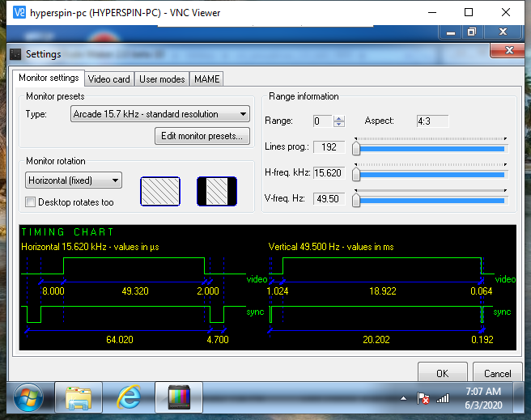Click the V-freq. 49.50 field
This screenshot has height=420, width=531.
point(329,198)
